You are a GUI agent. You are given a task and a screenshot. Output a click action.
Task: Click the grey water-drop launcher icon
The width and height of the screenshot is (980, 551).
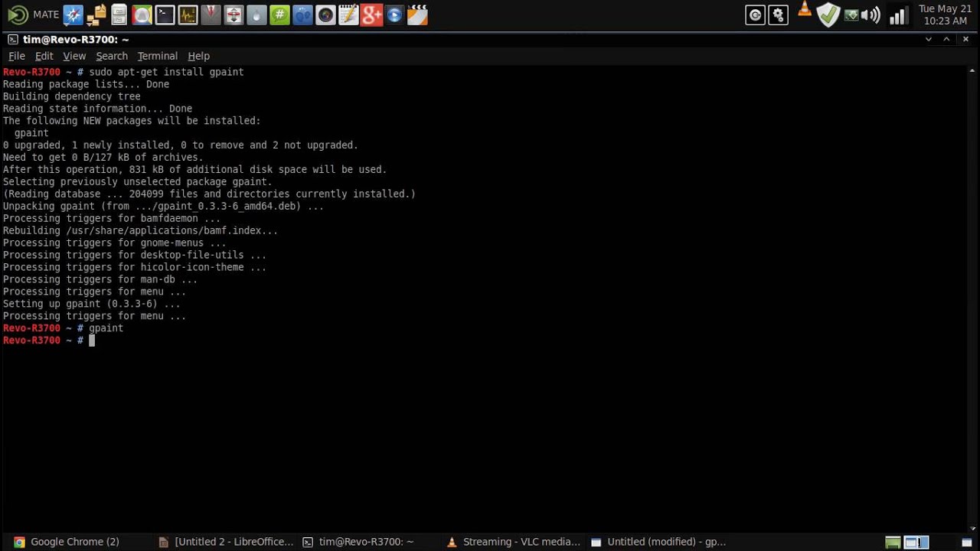pos(256,15)
